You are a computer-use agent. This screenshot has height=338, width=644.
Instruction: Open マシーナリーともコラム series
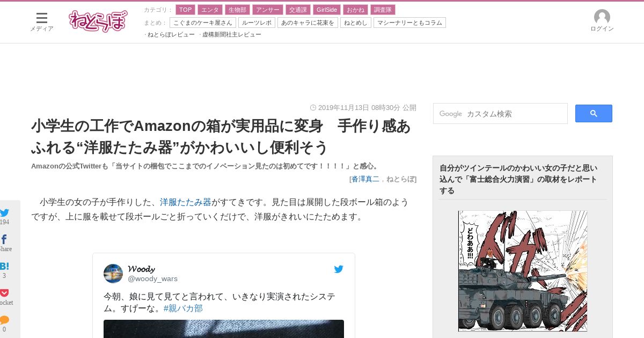tap(409, 23)
